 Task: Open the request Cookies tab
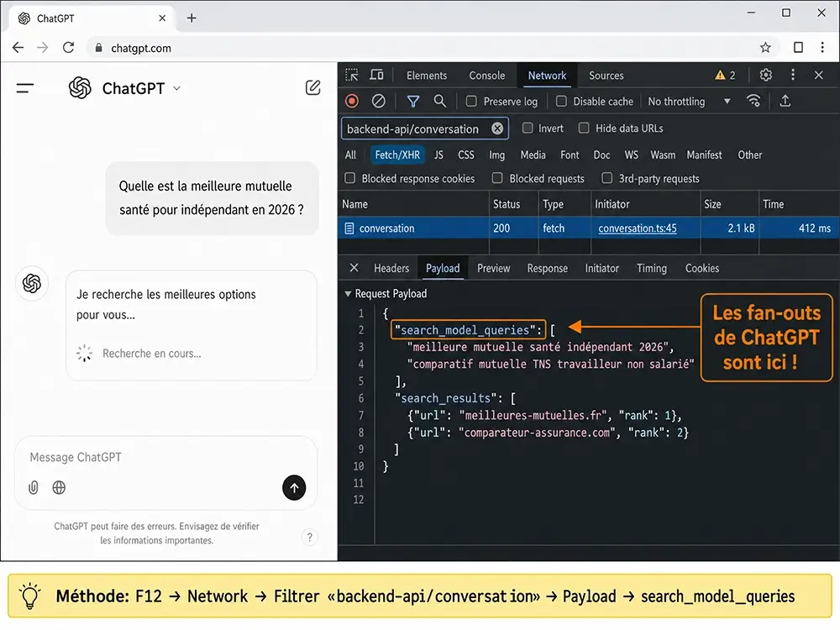point(701,268)
